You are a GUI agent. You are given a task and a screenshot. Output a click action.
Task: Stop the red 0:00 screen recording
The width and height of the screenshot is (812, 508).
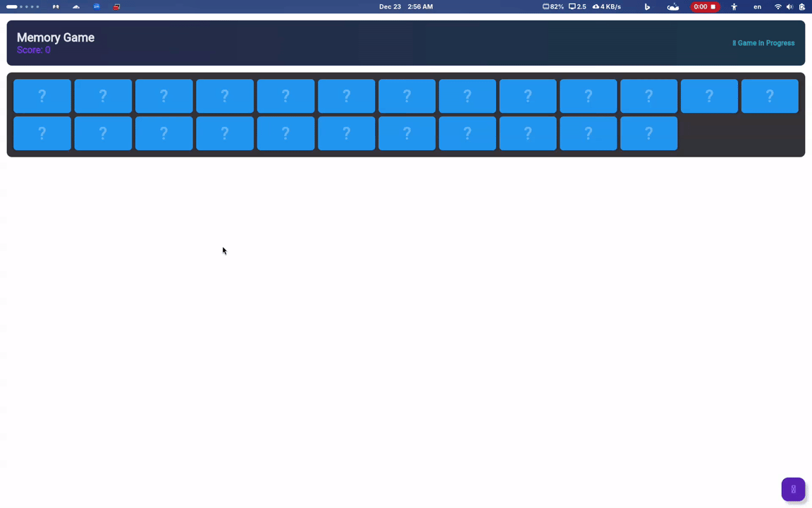tap(704, 7)
